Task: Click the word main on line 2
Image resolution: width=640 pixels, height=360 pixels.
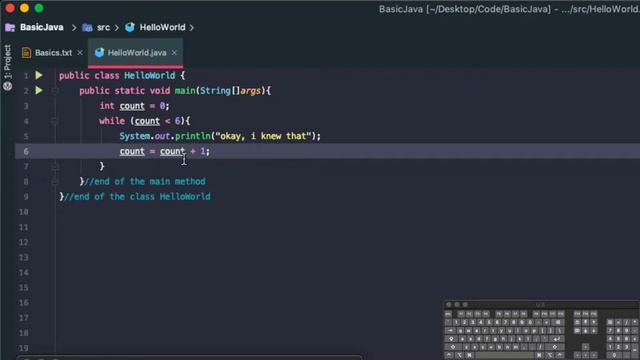Action: click(185, 91)
